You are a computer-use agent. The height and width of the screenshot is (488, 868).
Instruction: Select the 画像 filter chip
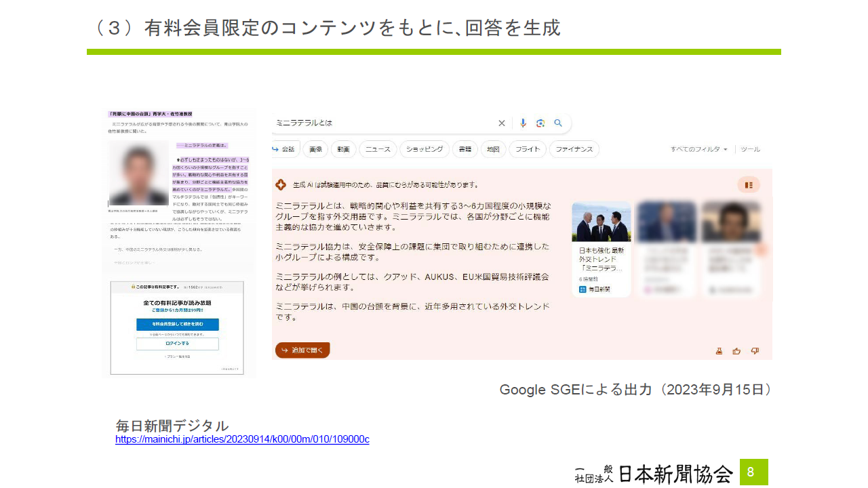tap(316, 149)
